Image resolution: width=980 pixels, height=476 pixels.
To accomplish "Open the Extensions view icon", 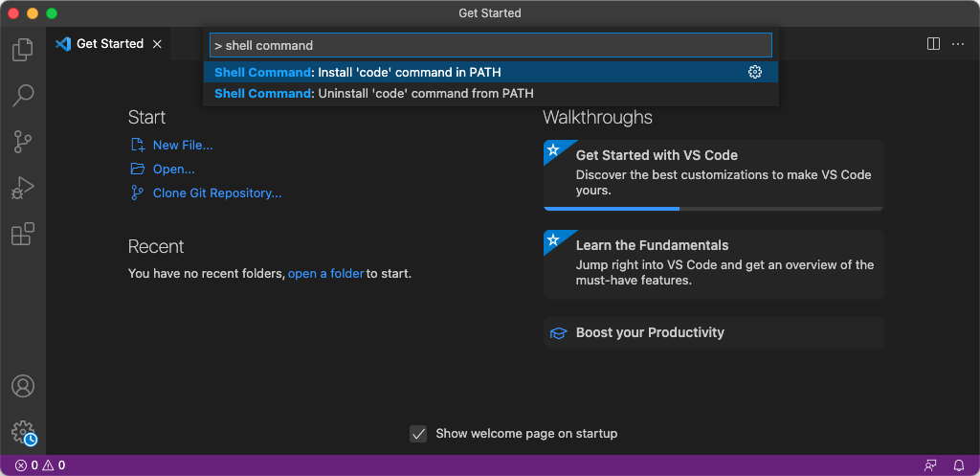I will (x=23, y=234).
